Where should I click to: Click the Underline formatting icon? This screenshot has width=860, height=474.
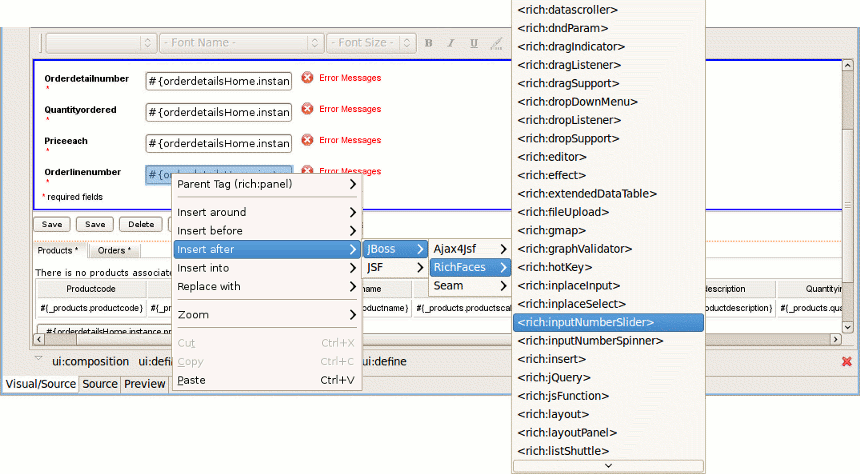point(473,43)
